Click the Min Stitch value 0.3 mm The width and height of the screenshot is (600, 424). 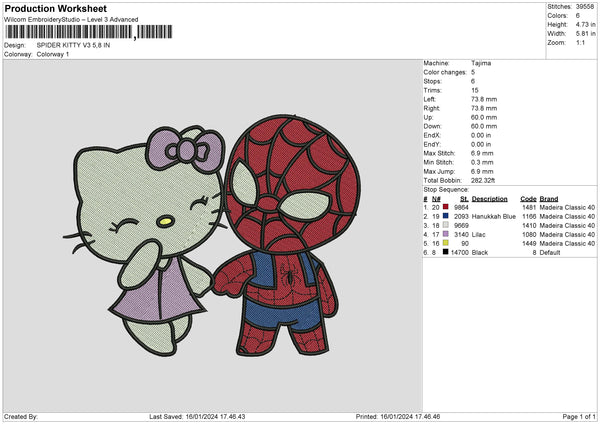(482, 162)
